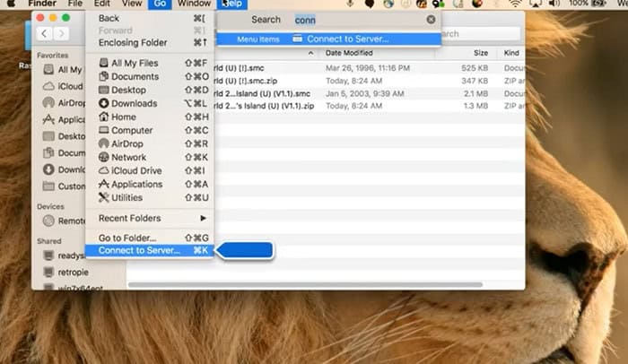Click the Finder back navigation button

[44, 34]
